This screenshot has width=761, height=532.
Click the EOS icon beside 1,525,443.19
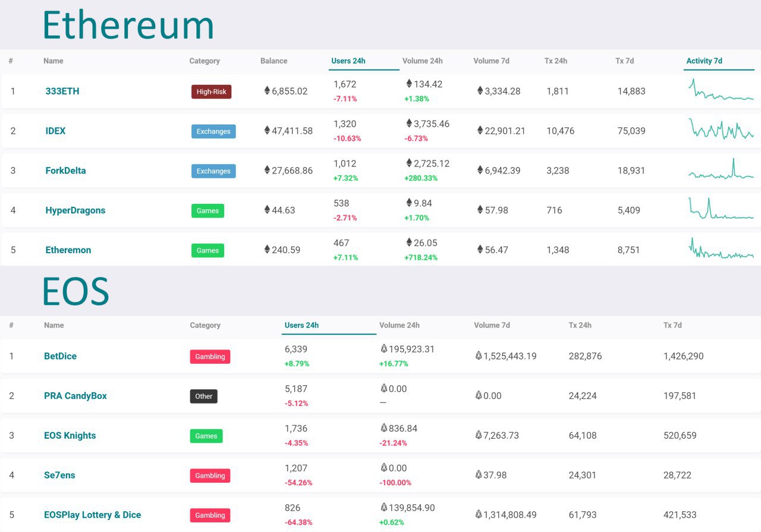pyautogui.click(x=478, y=356)
